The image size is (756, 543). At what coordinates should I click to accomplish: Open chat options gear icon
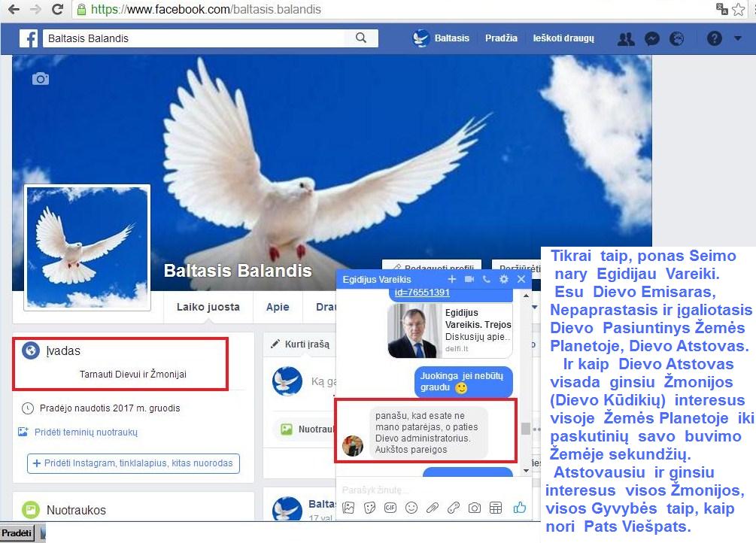coord(504,279)
